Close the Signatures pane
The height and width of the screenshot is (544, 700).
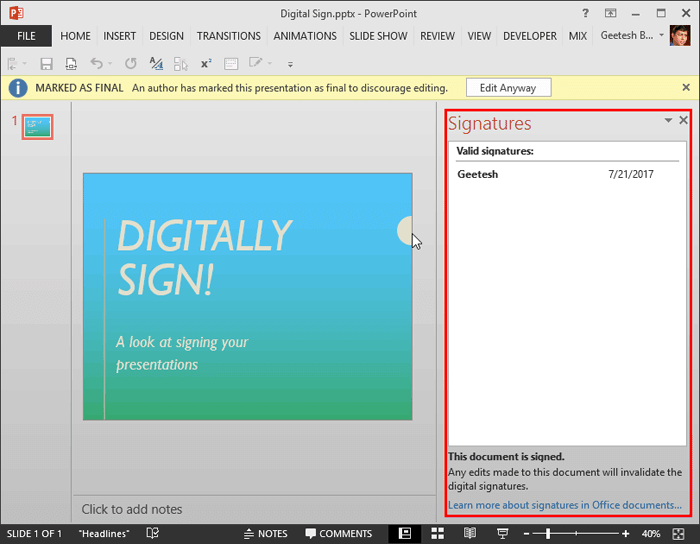pyautogui.click(x=683, y=120)
